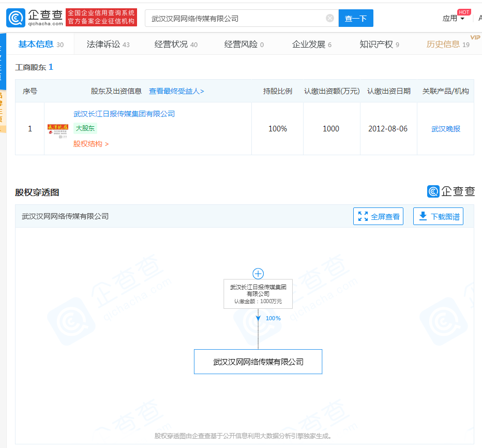Select the 经营风险 tab
This screenshot has width=482, height=448.
[244, 44]
